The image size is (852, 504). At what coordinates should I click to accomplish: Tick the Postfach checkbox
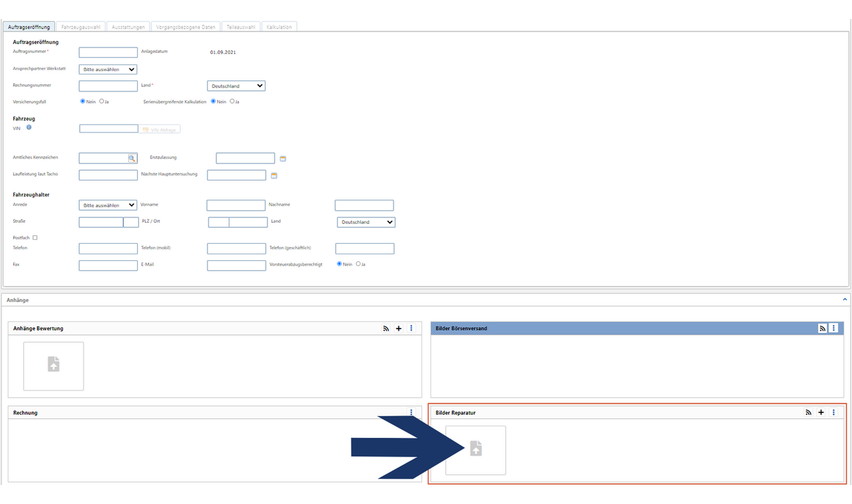pos(35,238)
